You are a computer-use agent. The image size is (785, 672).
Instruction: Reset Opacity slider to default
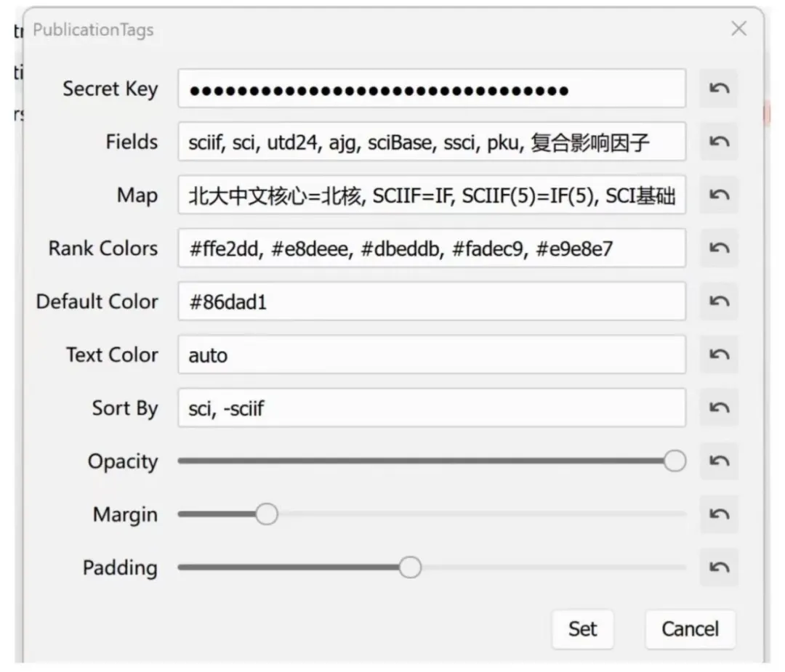click(x=719, y=461)
